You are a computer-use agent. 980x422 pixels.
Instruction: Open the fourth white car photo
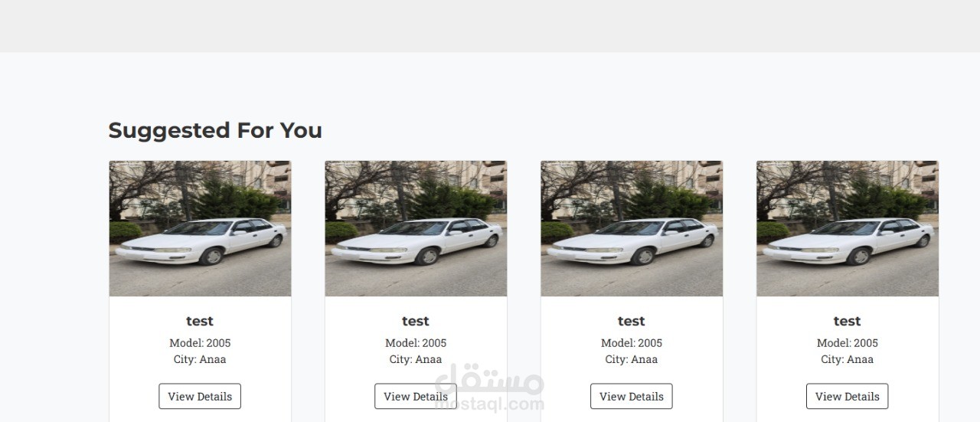click(x=848, y=228)
